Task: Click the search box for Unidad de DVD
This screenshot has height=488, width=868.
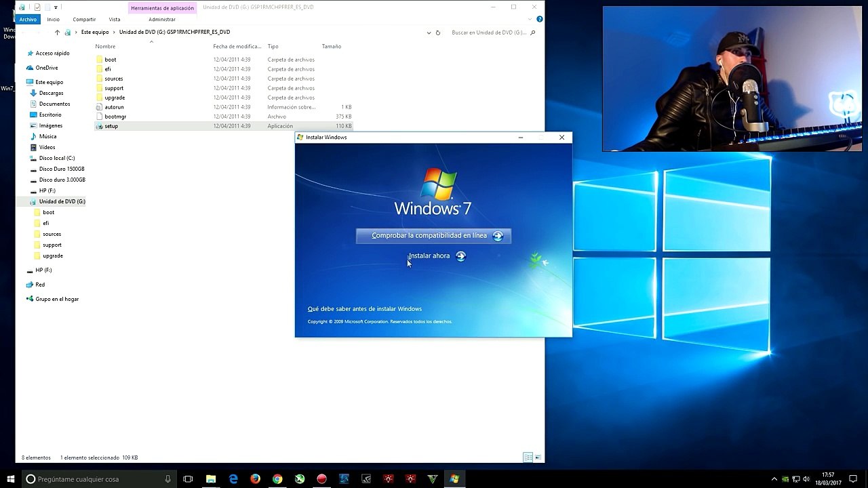Action: coord(488,33)
